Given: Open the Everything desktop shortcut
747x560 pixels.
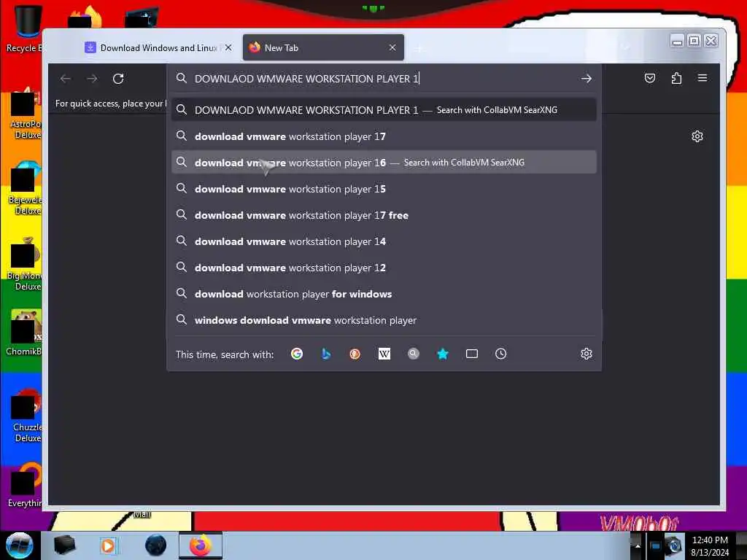Looking at the screenshot, I should pyautogui.click(x=25, y=486).
